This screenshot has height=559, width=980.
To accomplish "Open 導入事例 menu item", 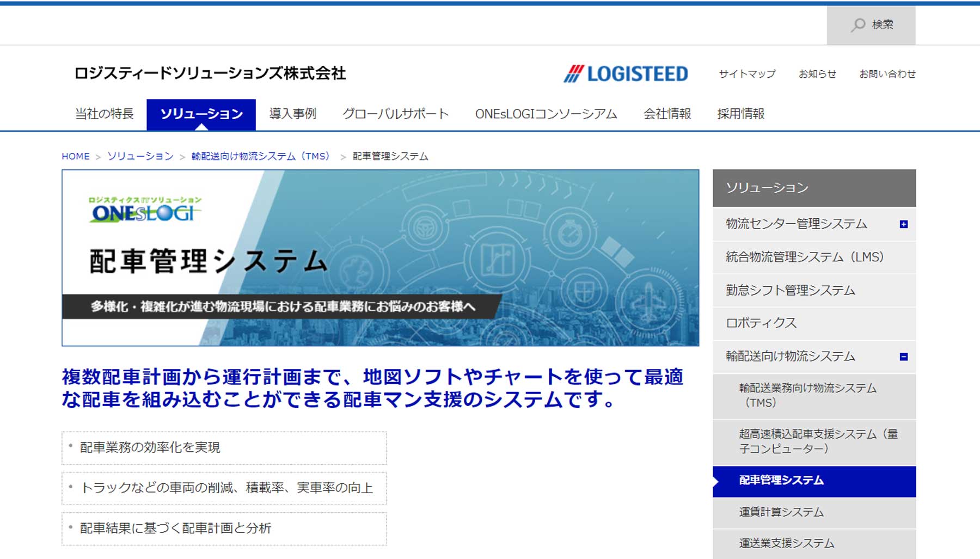I will [293, 114].
